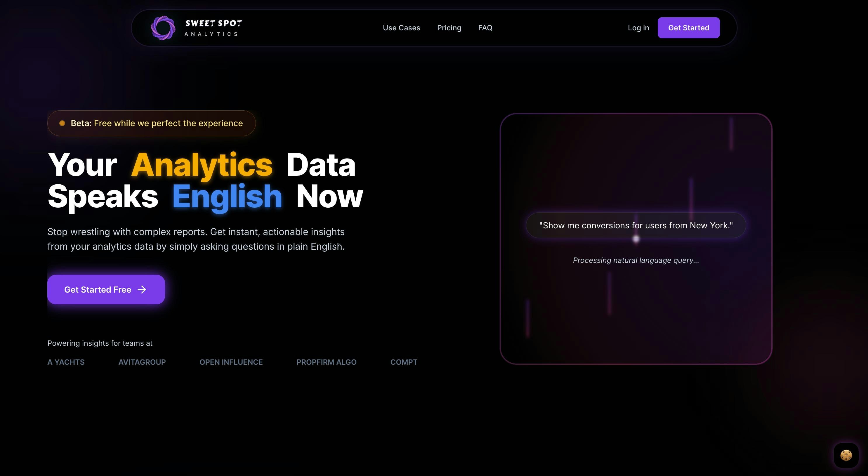Select the OPEN INFLUENCE customer name
The image size is (868, 476).
point(231,362)
